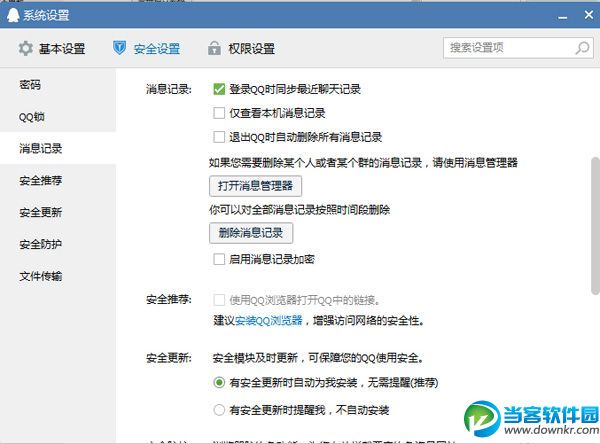Click text 安全模块及时更新，可保障您的QQ使用安全
This screenshot has height=444, width=600.
tap(318, 358)
